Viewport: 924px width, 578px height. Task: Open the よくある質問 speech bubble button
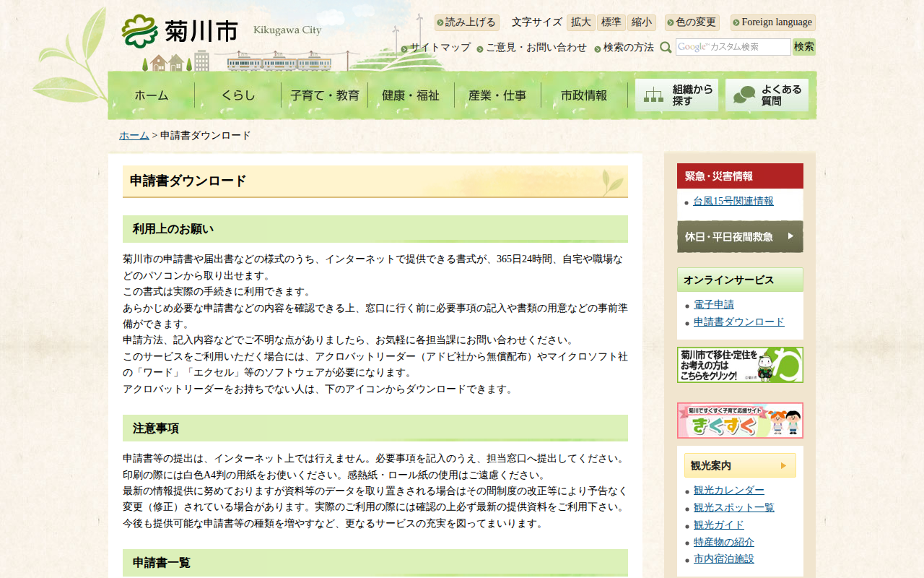[x=767, y=95]
